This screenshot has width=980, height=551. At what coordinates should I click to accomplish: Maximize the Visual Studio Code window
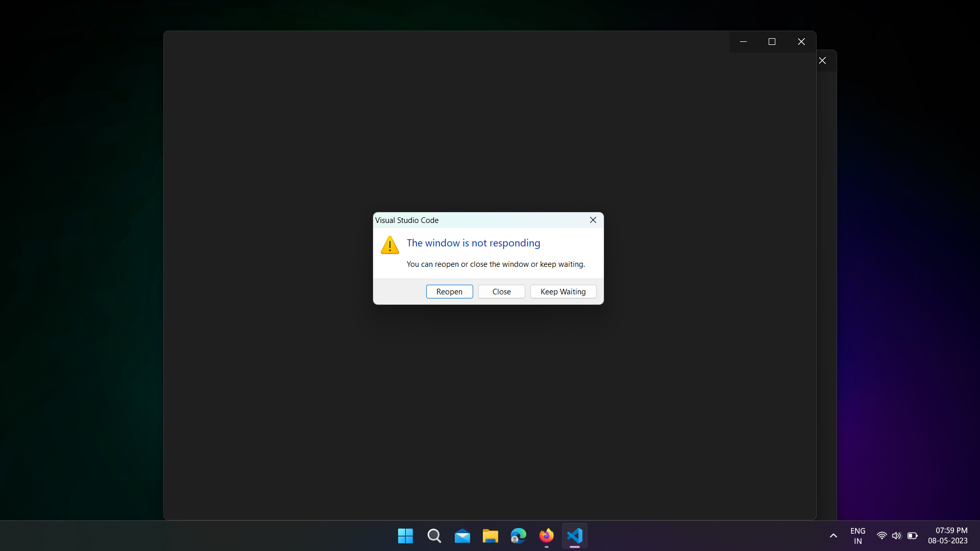coord(772,41)
